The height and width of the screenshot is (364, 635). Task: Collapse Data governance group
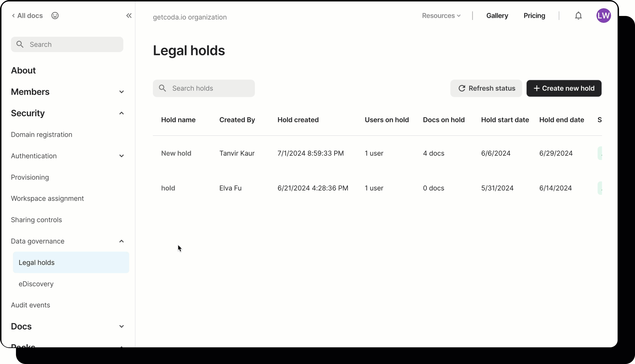tap(122, 241)
